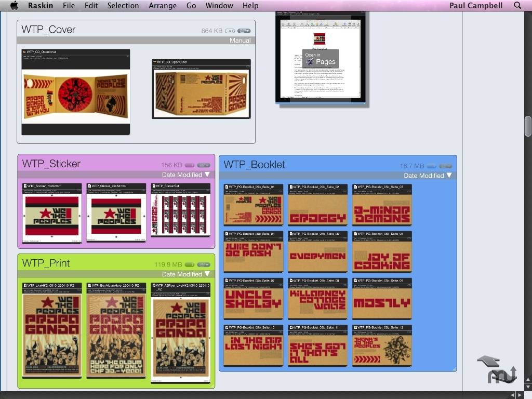Select the WTP_CD_OpenInner image
Viewport: 532px width, 399px height.
[76, 92]
